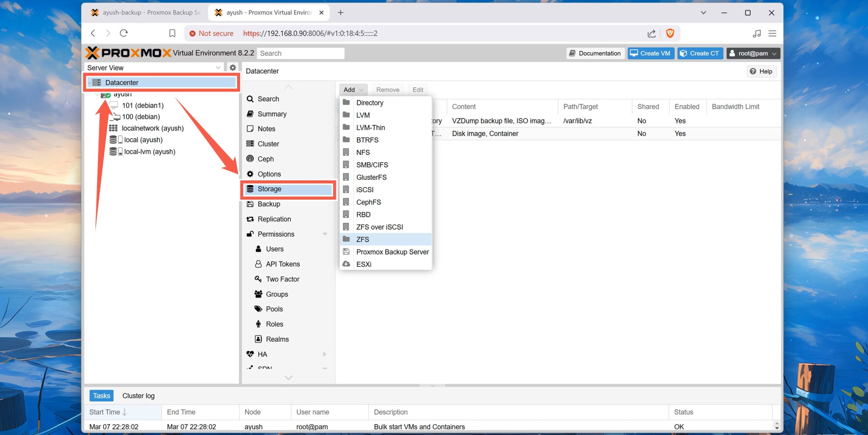This screenshot has height=435, width=868.
Task: Open Ceph section in Datacenter menu
Action: pos(265,159)
